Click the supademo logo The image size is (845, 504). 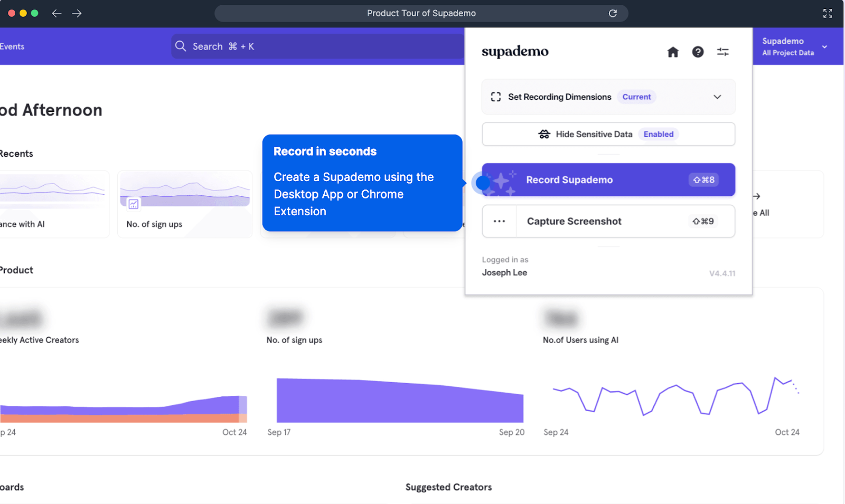click(x=515, y=51)
